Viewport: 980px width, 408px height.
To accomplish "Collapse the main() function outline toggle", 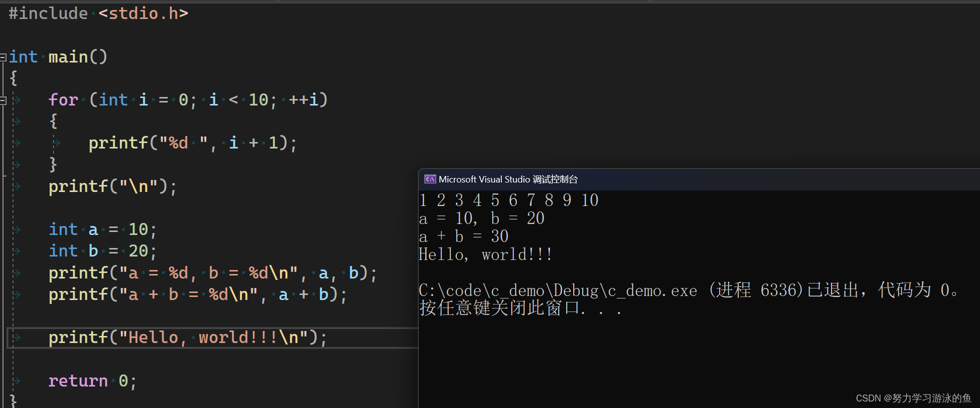I will [x=3, y=57].
